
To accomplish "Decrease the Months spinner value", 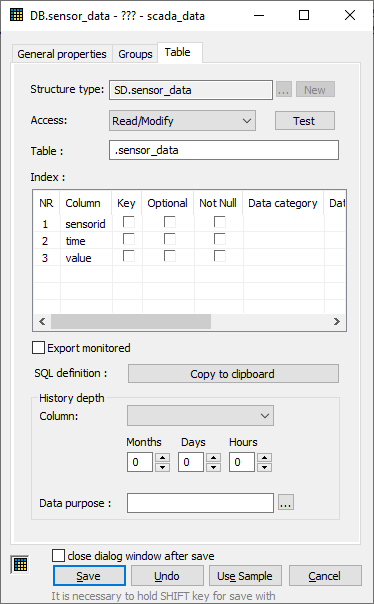I will coord(162,467).
